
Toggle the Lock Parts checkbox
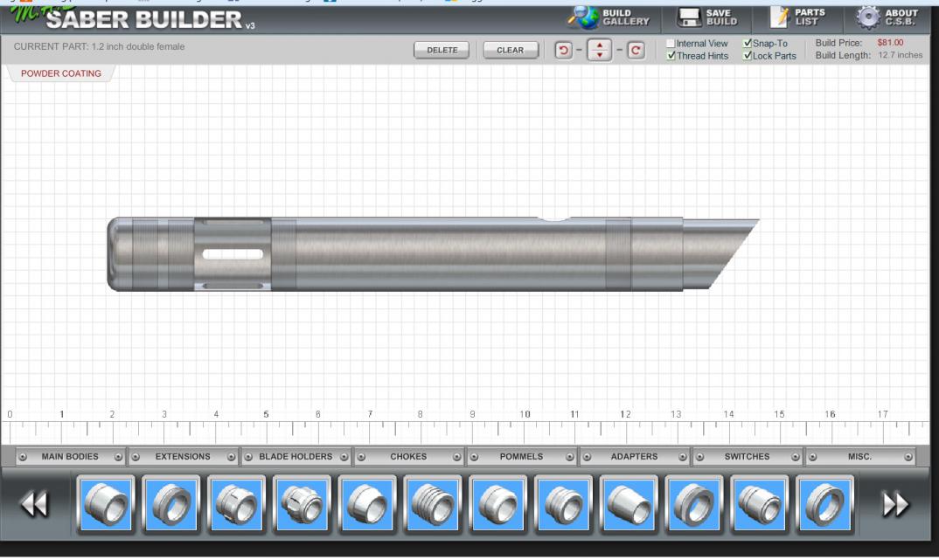[x=747, y=56]
